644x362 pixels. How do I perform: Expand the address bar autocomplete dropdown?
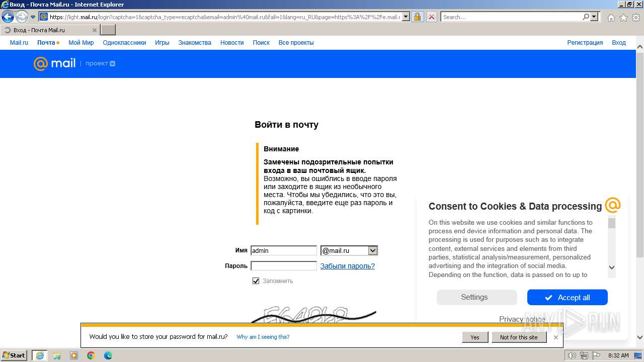pyautogui.click(x=406, y=17)
